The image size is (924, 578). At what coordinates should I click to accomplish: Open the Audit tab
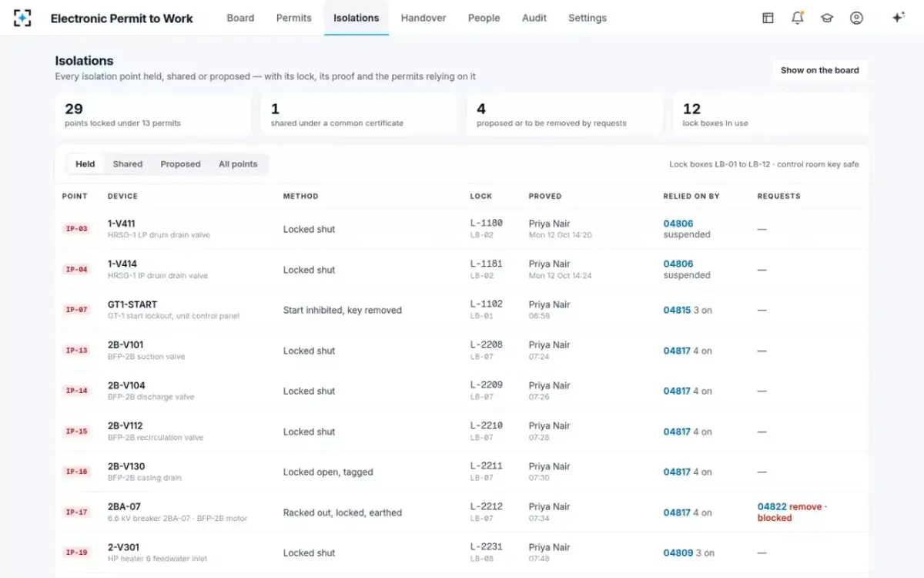pos(534,18)
